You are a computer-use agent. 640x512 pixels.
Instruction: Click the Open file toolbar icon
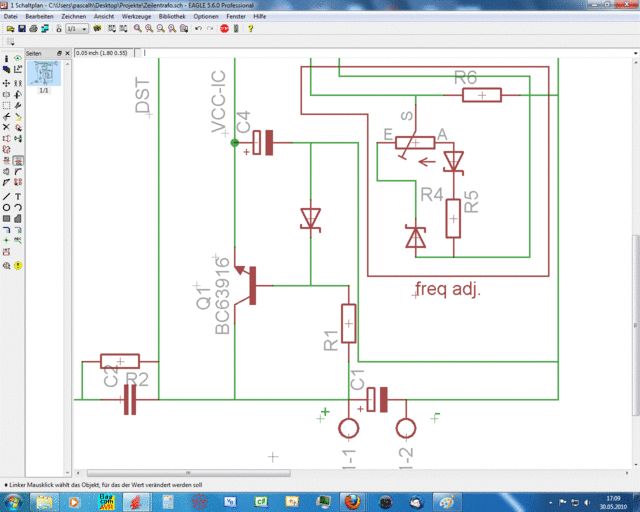pyautogui.click(x=10, y=29)
